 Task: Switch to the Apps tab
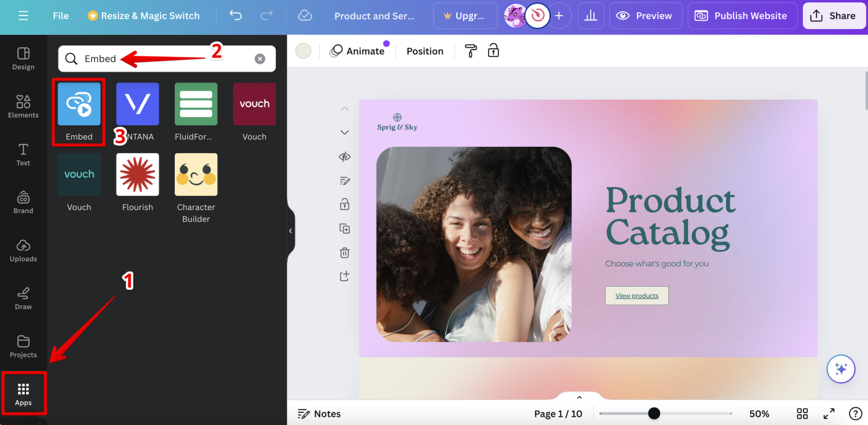coord(24,393)
